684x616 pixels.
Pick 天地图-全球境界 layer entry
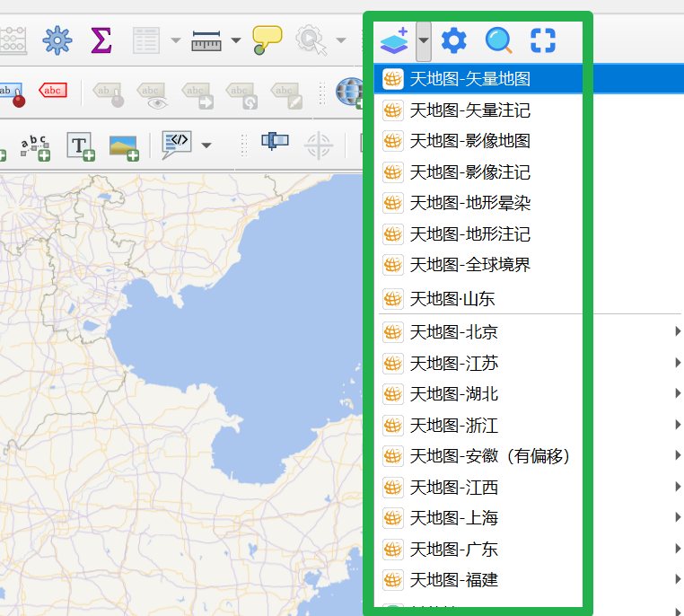pyautogui.click(x=529, y=265)
